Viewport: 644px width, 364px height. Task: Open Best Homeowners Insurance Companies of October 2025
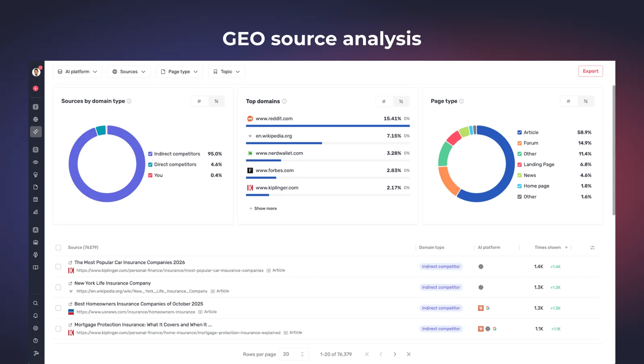tap(139, 304)
